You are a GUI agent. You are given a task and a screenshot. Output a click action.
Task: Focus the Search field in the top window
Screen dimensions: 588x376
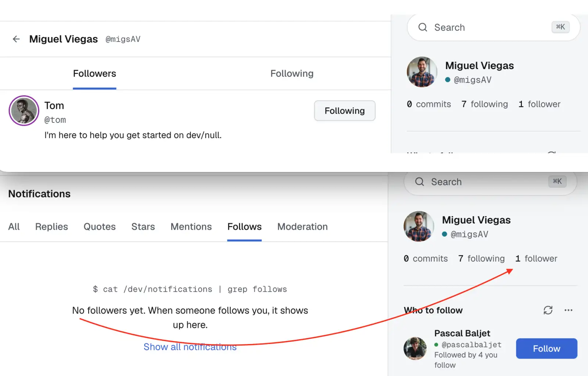[494, 28]
